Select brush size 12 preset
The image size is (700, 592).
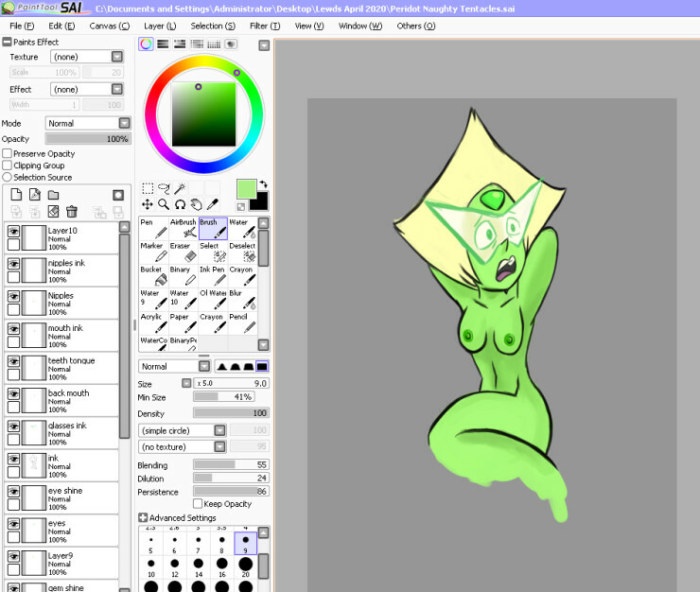[175, 567]
